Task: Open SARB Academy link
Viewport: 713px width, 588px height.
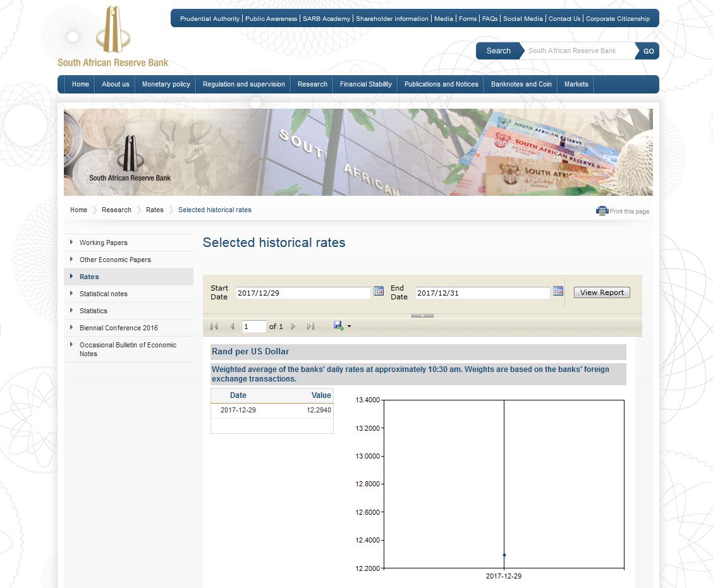Action: (327, 18)
